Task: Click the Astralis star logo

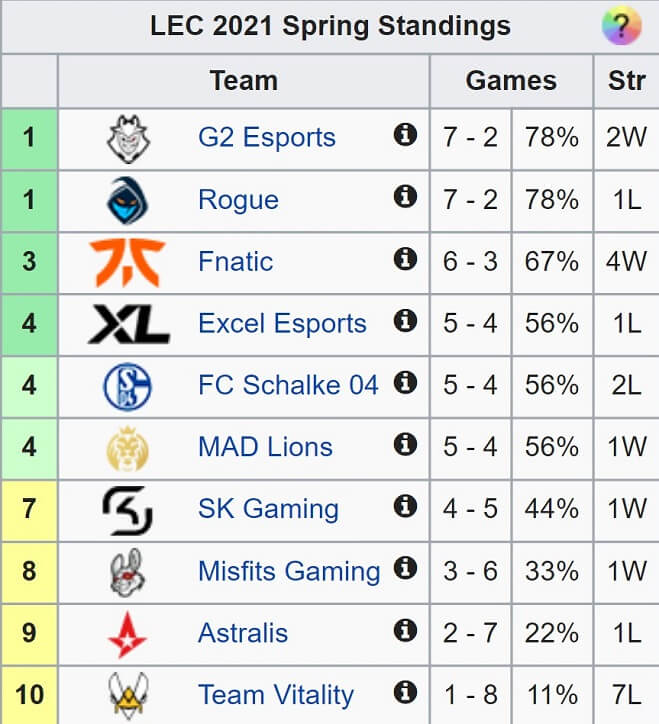Action: click(x=127, y=634)
